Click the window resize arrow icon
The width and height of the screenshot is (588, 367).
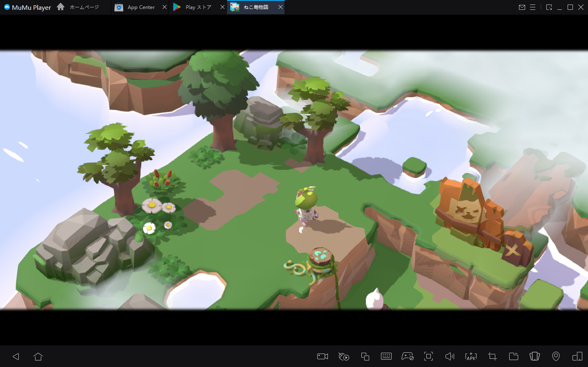pyautogui.click(x=549, y=7)
